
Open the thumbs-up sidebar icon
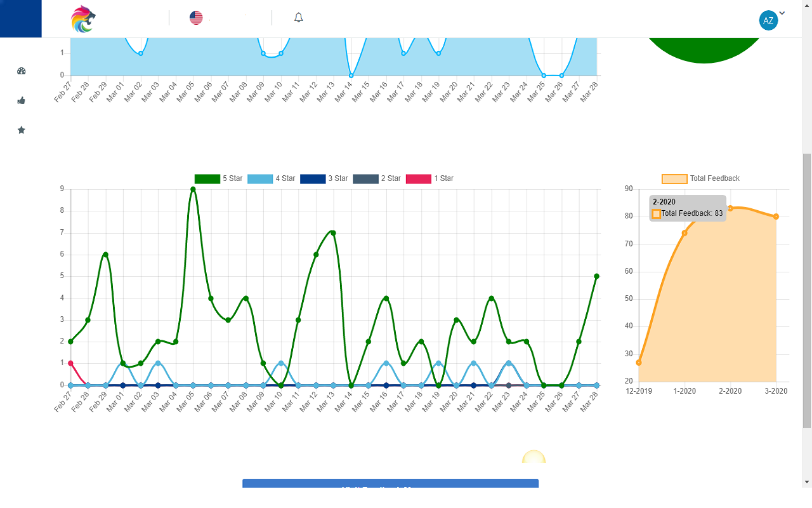tap(21, 100)
